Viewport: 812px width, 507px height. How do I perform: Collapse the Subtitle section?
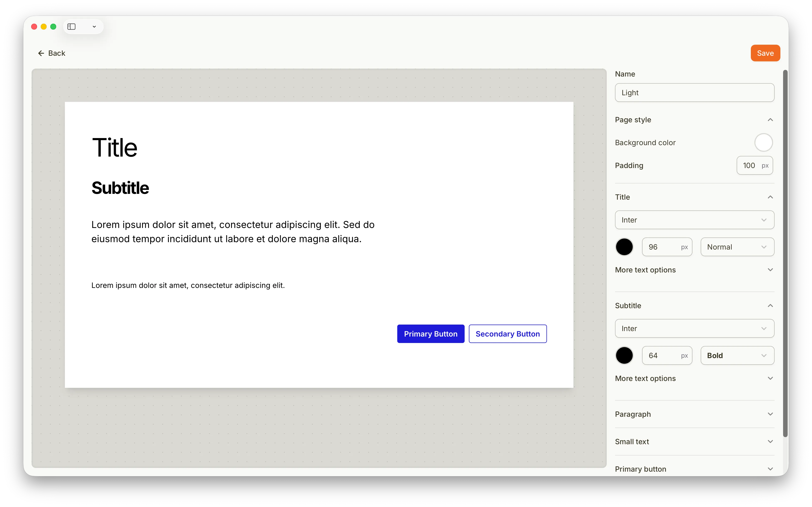[x=770, y=305]
